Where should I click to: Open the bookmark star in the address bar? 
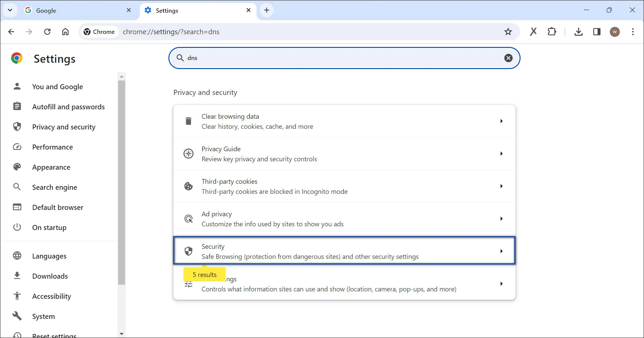(508, 32)
